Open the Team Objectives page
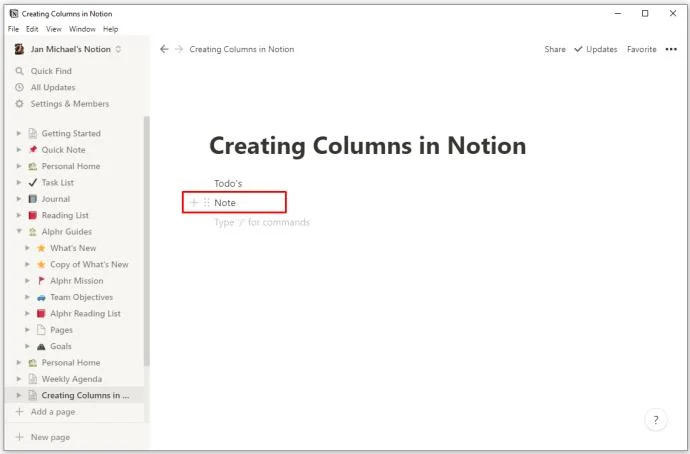The image size is (690, 454). click(x=81, y=297)
